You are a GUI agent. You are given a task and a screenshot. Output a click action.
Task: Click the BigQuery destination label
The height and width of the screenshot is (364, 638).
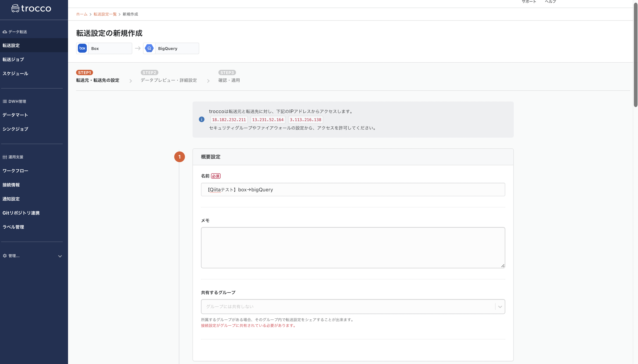click(x=168, y=48)
